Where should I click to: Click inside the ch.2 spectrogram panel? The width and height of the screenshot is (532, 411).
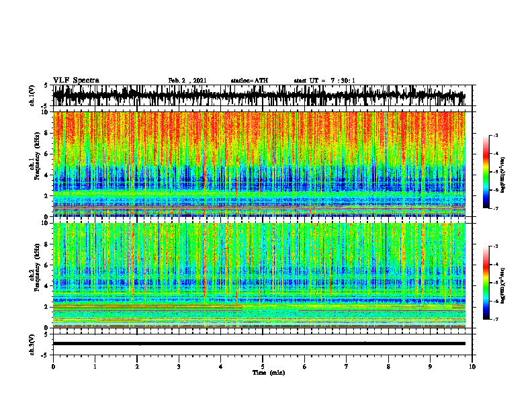[259, 275]
